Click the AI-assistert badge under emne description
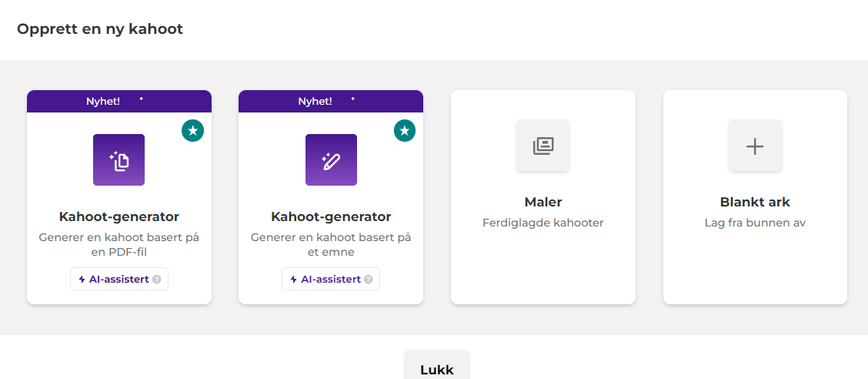 tap(325, 279)
